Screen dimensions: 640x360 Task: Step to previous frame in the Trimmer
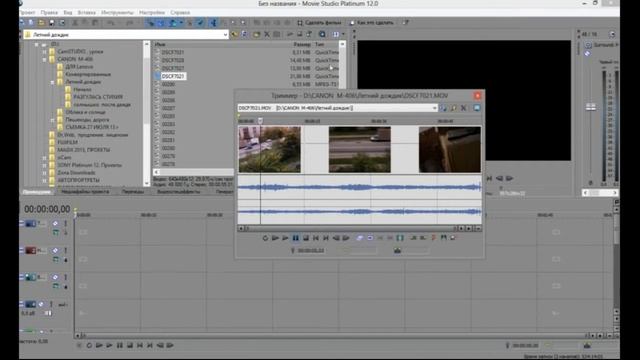(336, 238)
